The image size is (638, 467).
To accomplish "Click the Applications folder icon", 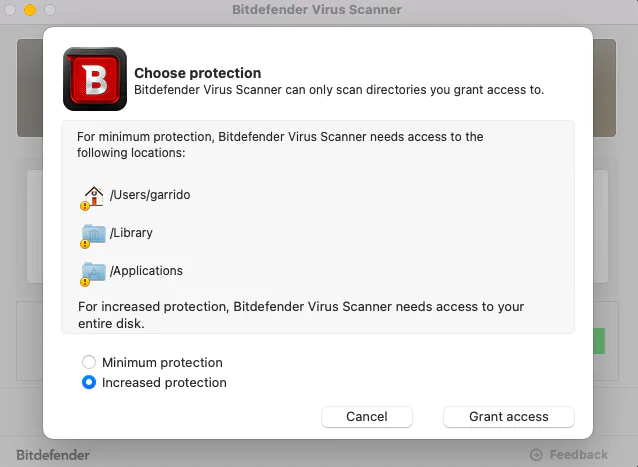I will pos(93,272).
